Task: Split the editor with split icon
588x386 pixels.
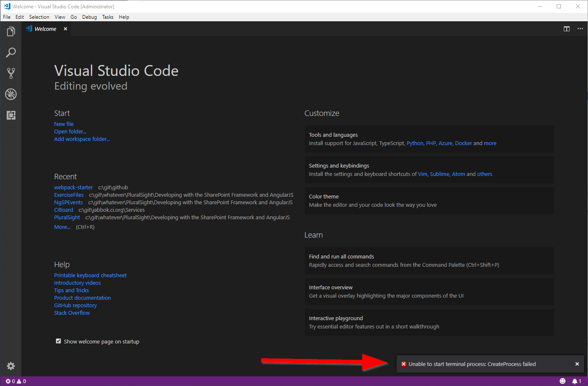Action: coord(567,29)
